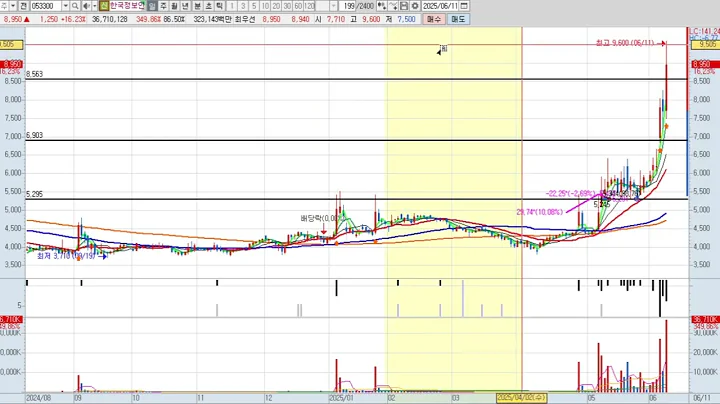720x404 pixels.
Task: Click the stock search magnifier icon
Action: (x=75, y=6)
